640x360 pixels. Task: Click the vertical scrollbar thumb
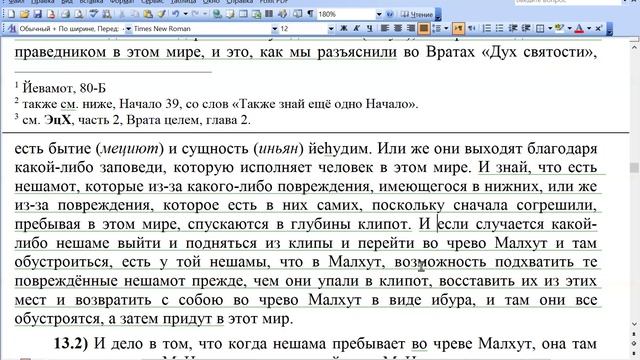[634, 168]
